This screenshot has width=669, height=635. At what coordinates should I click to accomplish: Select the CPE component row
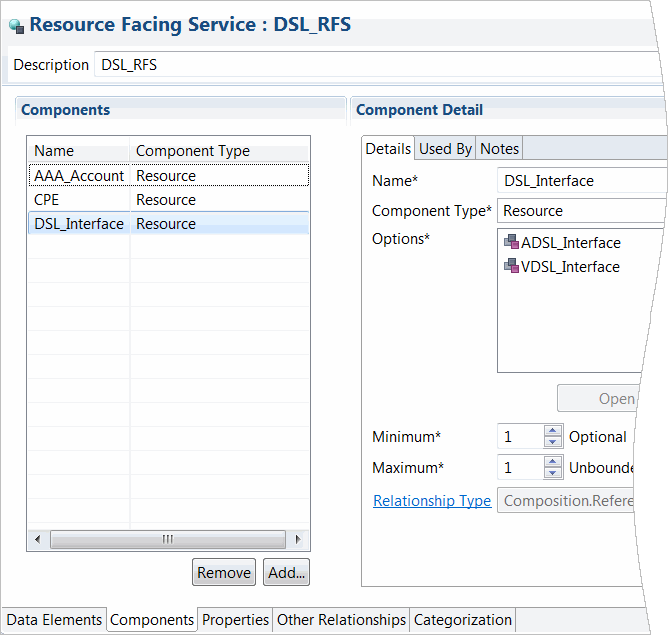point(169,200)
